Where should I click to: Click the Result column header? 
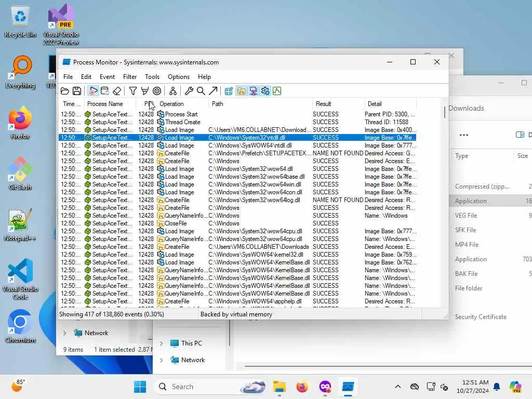[x=338, y=104]
